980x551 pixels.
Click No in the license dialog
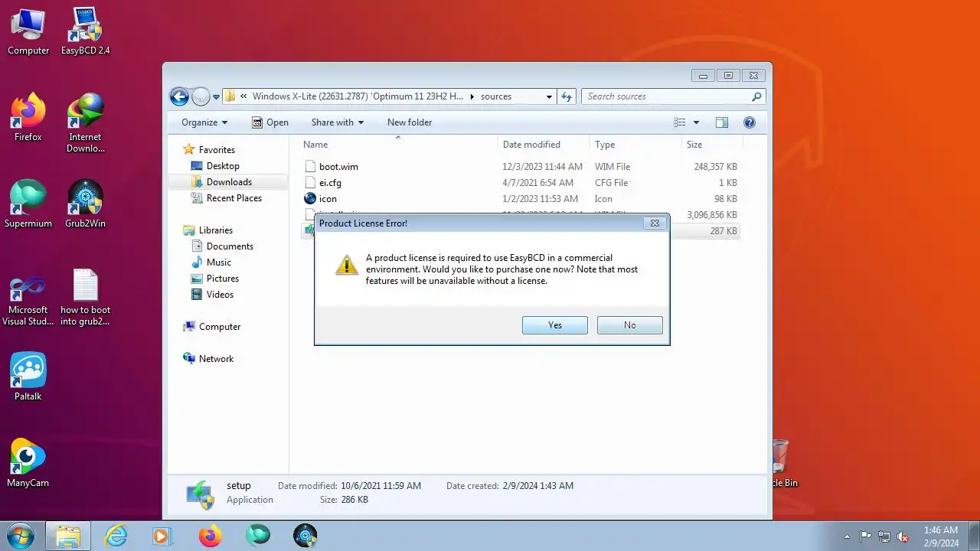(630, 325)
